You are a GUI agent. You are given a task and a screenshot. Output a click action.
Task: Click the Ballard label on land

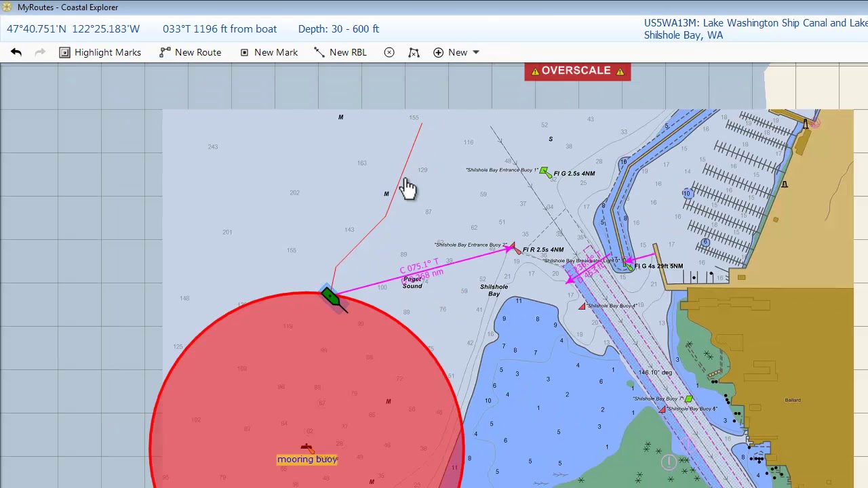click(x=793, y=400)
